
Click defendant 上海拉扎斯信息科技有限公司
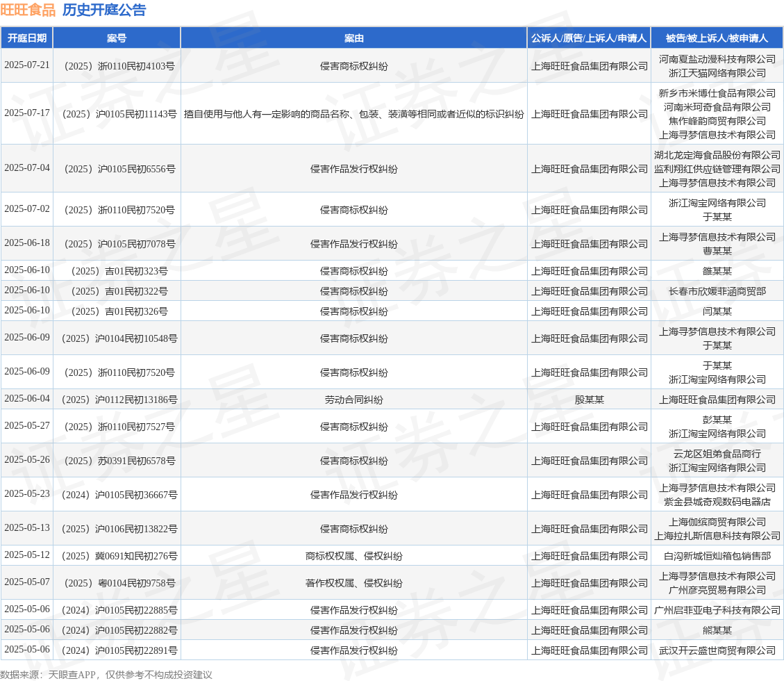click(x=717, y=535)
